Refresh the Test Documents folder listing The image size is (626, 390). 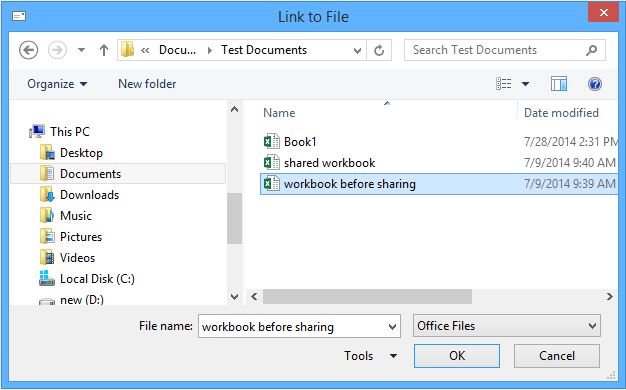click(x=379, y=50)
